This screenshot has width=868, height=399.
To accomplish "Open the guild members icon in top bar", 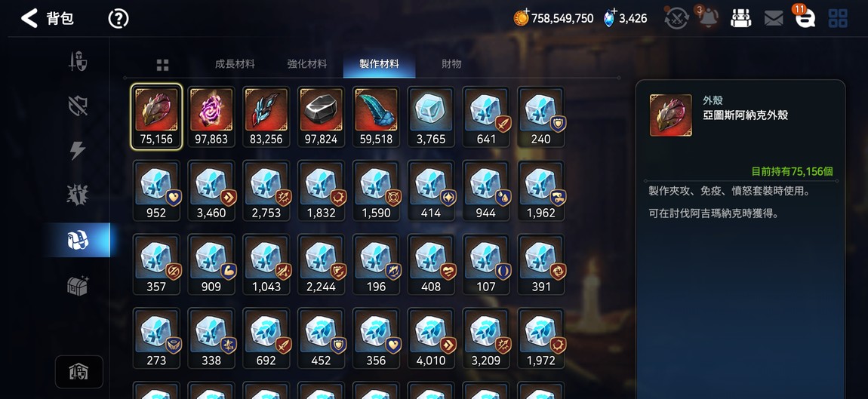I will click(x=740, y=18).
